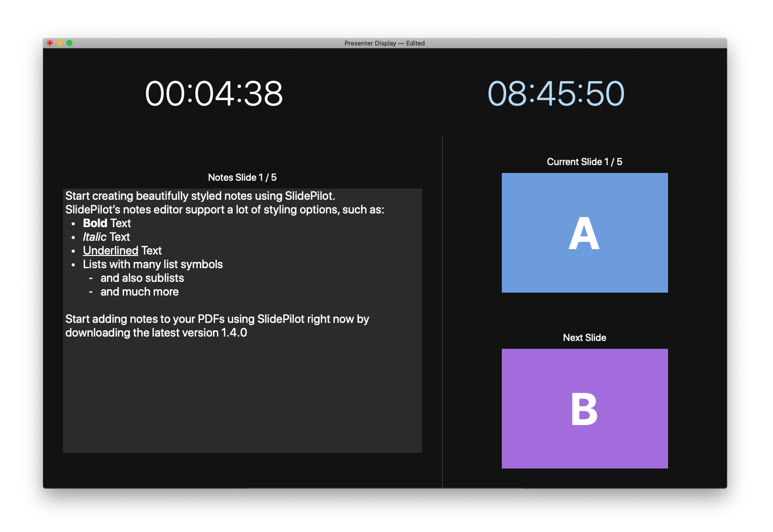Screen dimensions: 773x532
Task: Select the current slide A thumbnail
Action: pos(584,233)
